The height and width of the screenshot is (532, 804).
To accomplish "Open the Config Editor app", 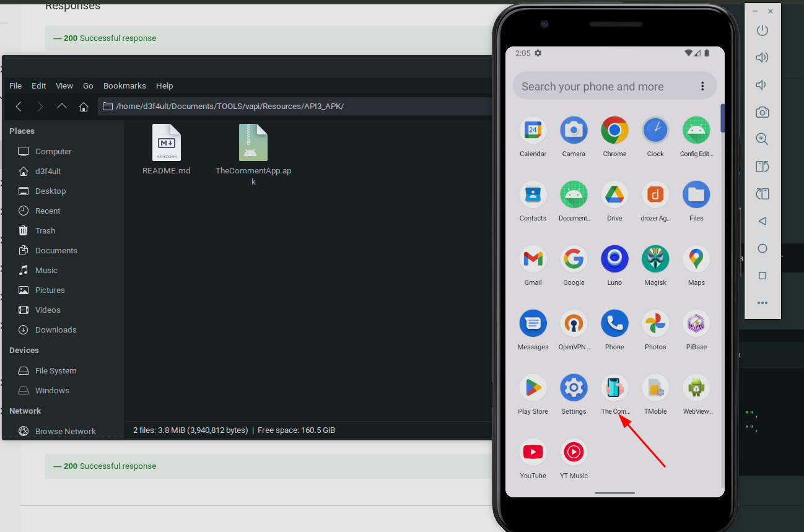I will pyautogui.click(x=696, y=131).
